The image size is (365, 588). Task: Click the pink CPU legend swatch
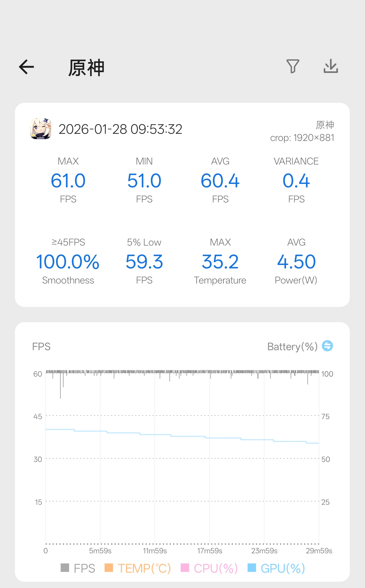[185, 568]
